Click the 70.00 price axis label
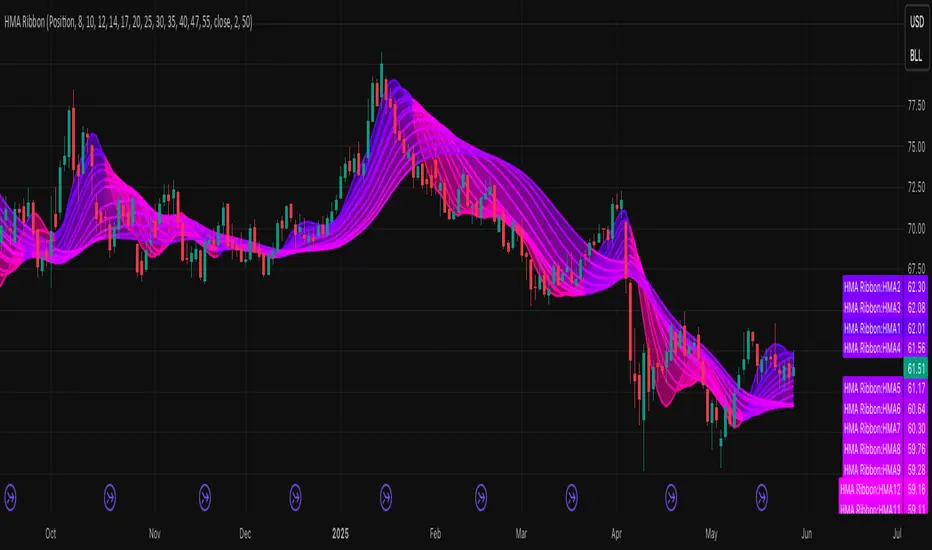Image resolution: width=932 pixels, height=550 pixels. click(x=916, y=228)
